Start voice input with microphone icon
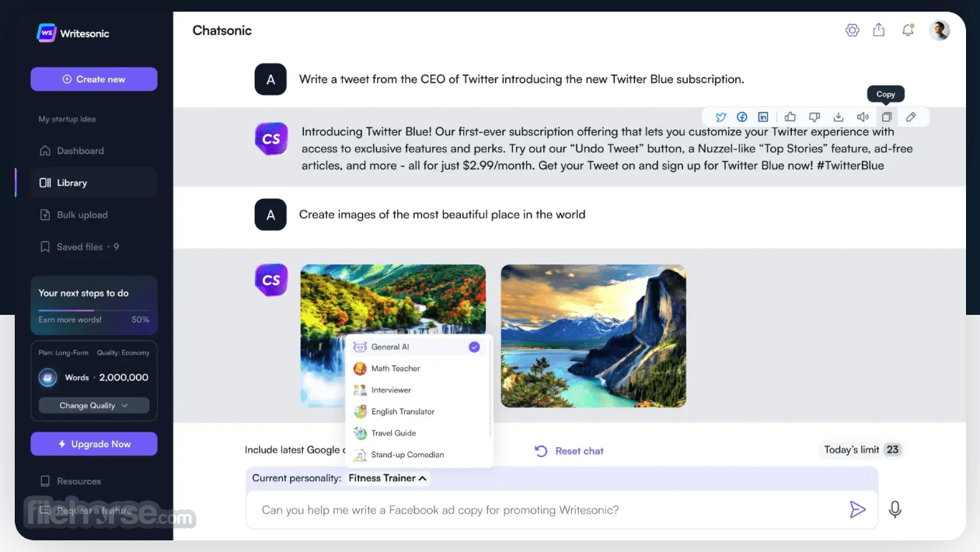980x552 pixels. pyautogui.click(x=895, y=510)
